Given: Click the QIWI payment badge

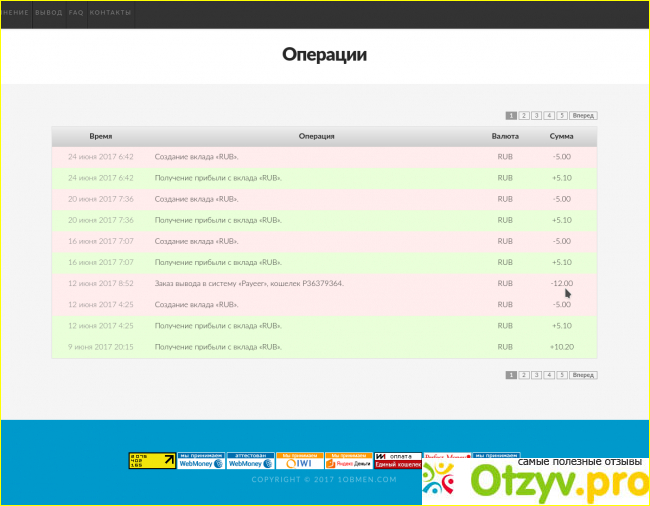Looking at the screenshot, I should 299,461.
